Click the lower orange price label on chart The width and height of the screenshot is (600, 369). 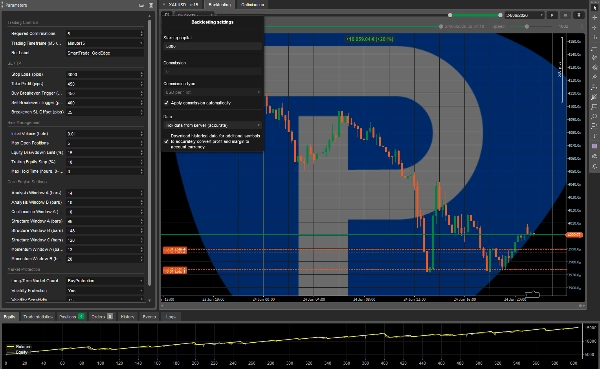175,270
